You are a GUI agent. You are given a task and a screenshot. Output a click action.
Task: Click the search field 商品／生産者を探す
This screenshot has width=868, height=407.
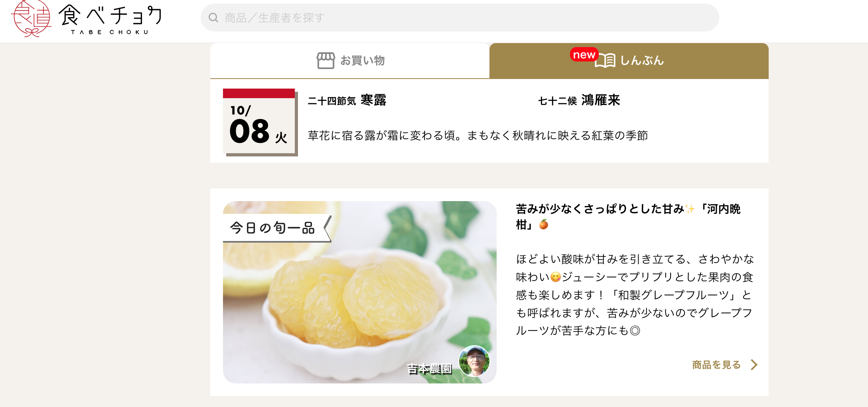[x=460, y=18]
